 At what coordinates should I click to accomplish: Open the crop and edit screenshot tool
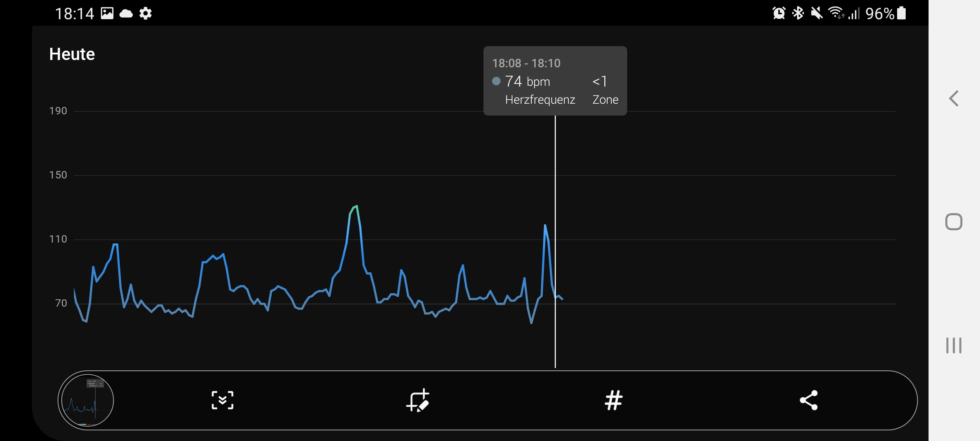coord(418,400)
